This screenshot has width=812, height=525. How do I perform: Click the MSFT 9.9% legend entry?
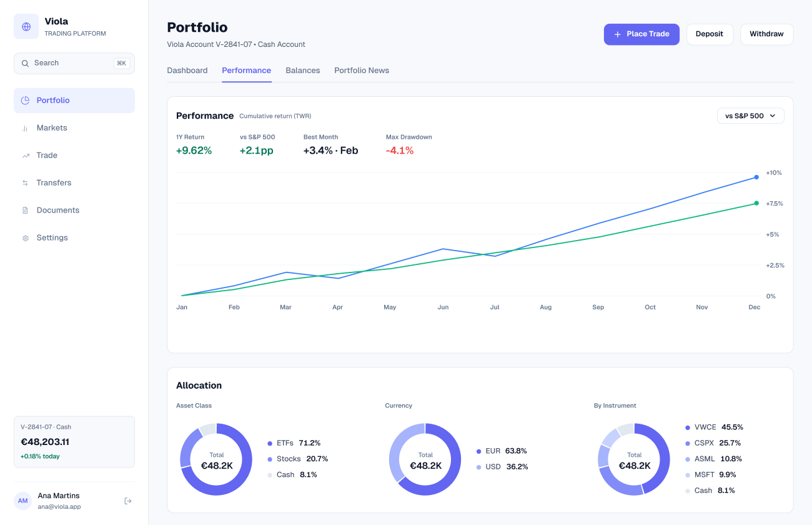tap(711, 475)
